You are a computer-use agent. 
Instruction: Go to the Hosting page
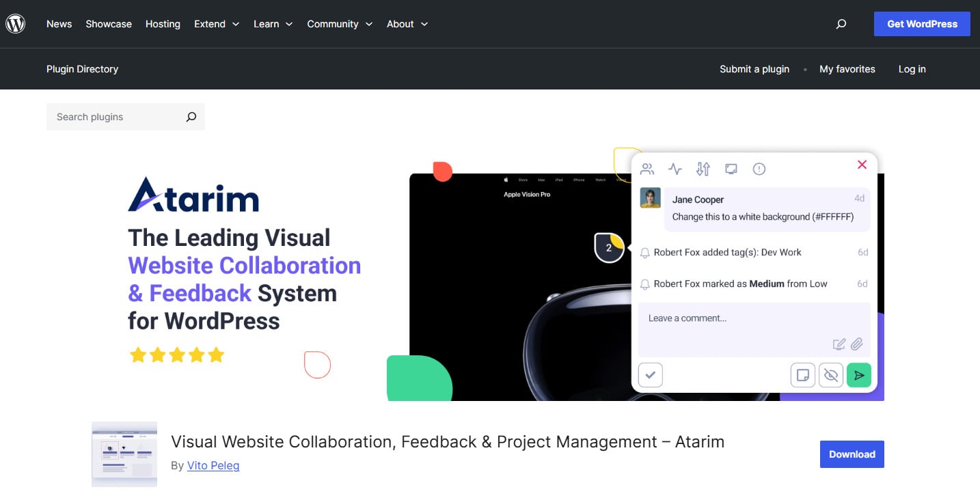coord(163,24)
